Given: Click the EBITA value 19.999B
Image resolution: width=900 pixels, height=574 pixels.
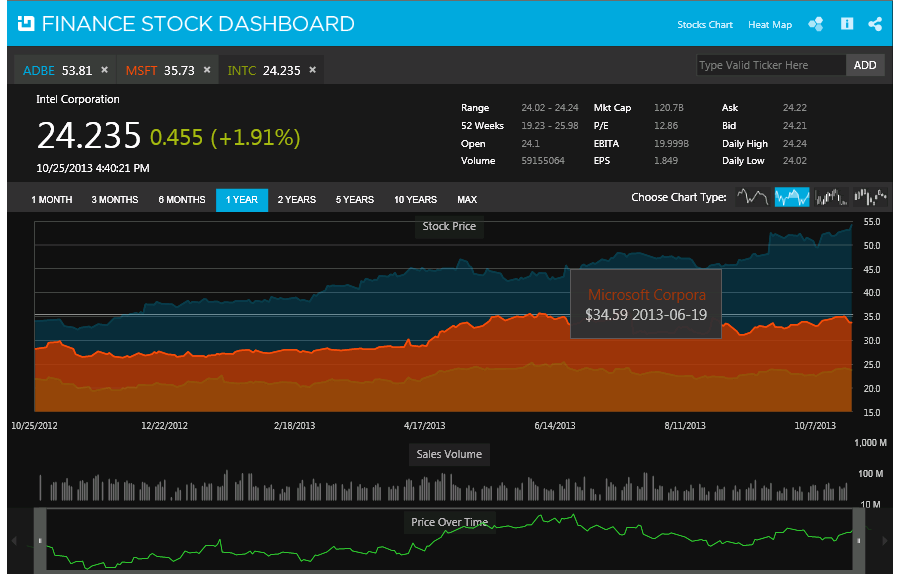Looking at the screenshot, I should pos(671,144).
